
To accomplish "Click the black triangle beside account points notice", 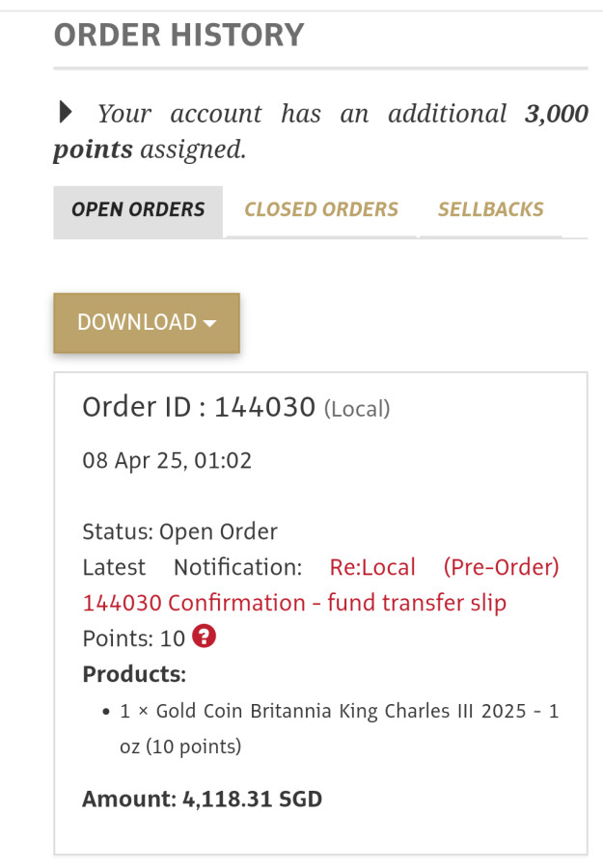I will 66,113.
